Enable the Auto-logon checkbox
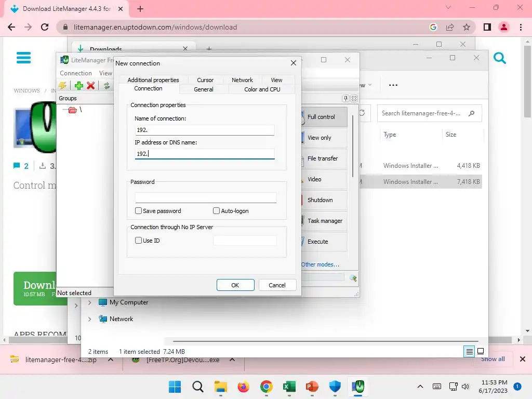532x399 pixels. (216, 211)
